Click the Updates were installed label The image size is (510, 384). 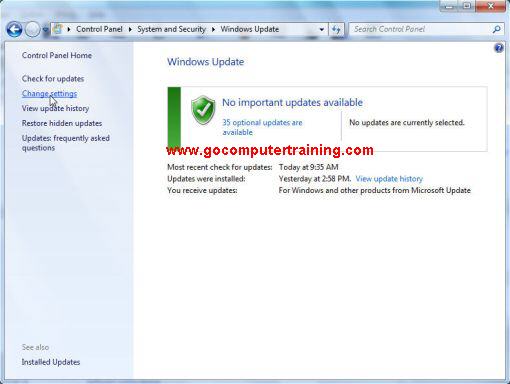point(206,179)
